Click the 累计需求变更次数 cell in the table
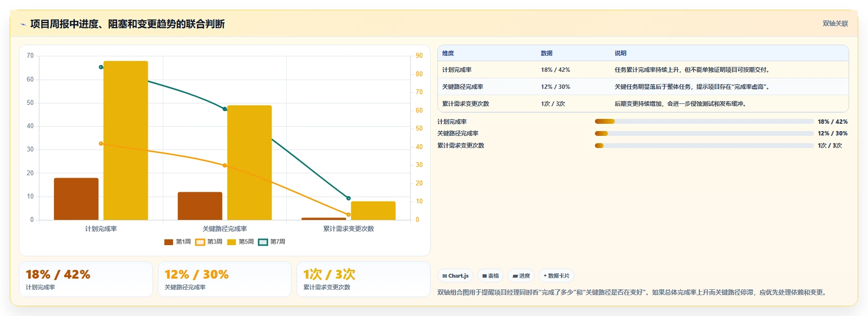The height and width of the screenshot is (316, 868). click(466, 104)
